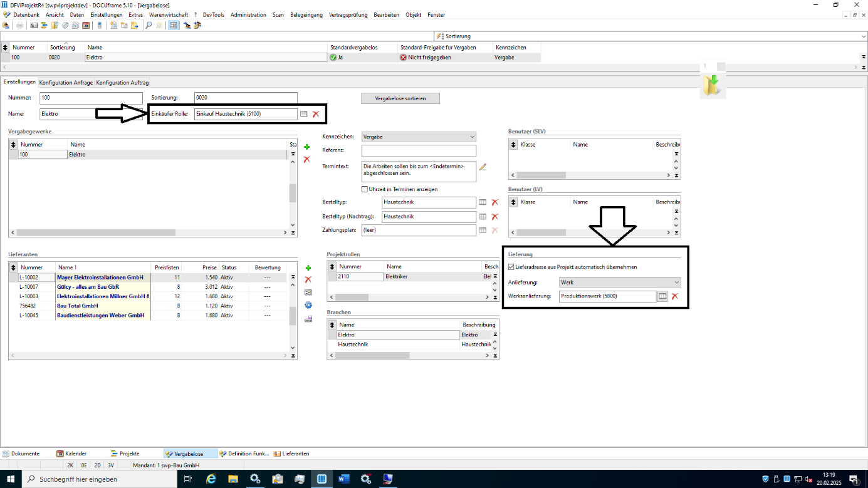868x488 pixels.
Task: Open lookup list for Zahlungsplan
Action: (x=483, y=231)
